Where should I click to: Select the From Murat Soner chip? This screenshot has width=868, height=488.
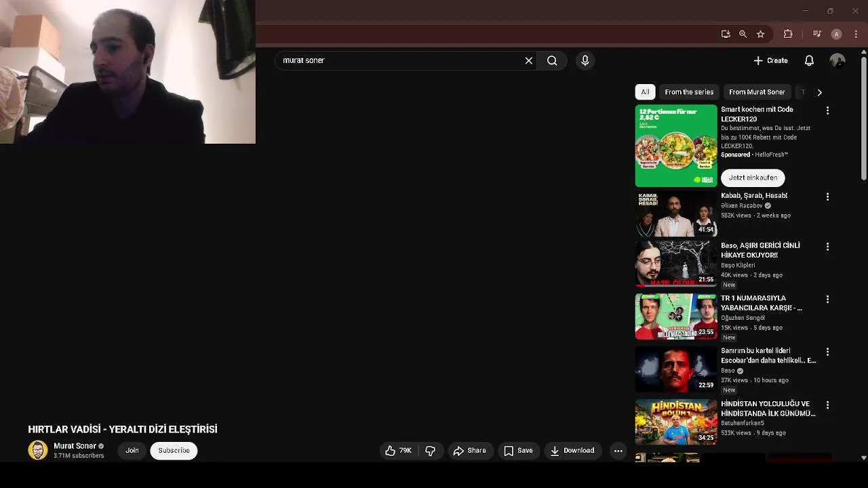(x=757, y=92)
